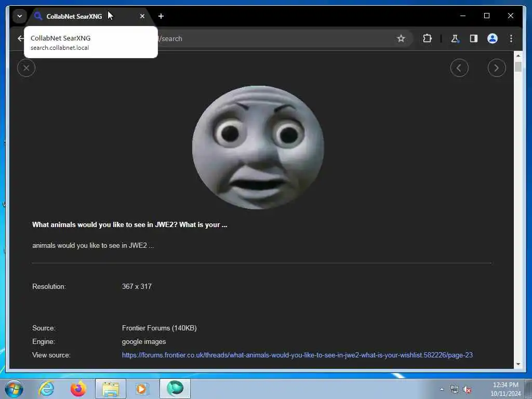Open the Chrome Labs flask icon
This screenshot has width=532, height=399.
tap(455, 38)
